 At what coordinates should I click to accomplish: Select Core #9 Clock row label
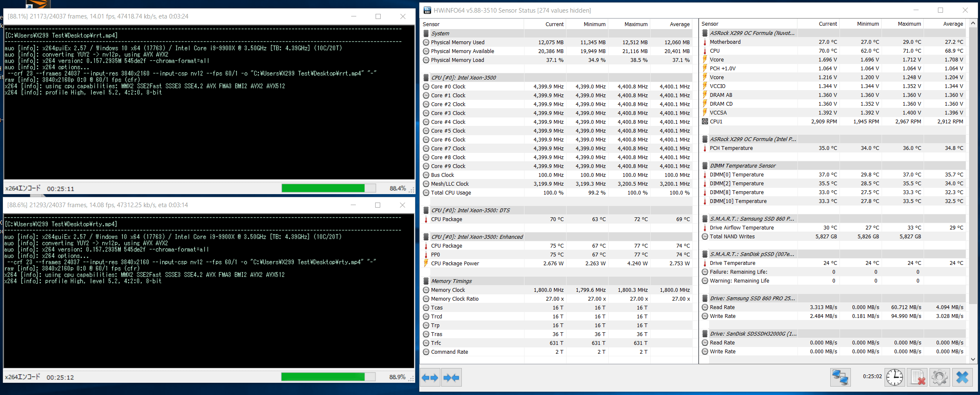point(448,166)
